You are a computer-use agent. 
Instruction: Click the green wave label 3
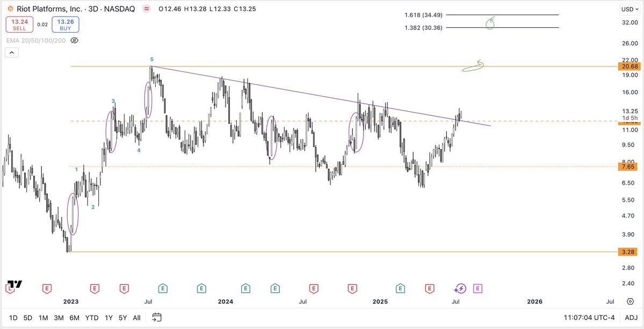tap(113, 101)
